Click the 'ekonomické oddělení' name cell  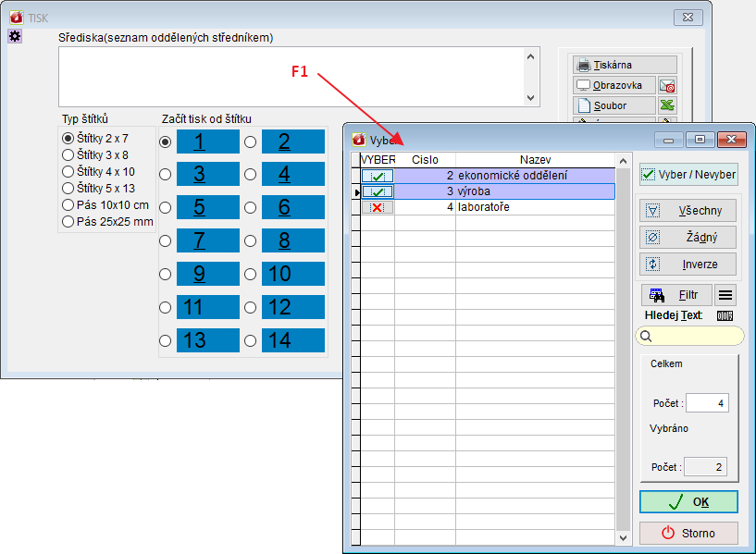[x=535, y=176]
